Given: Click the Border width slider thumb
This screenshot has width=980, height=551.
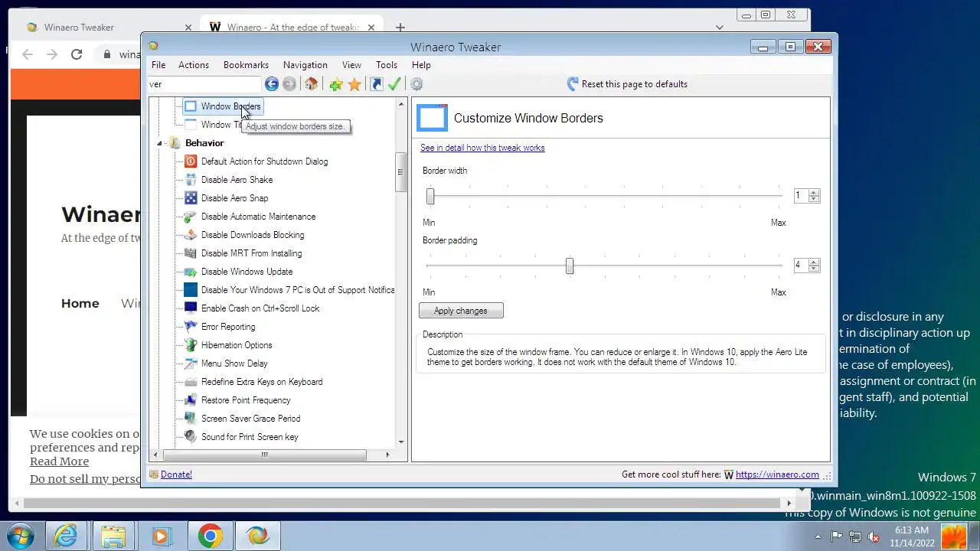Looking at the screenshot, I should (430, 196).
